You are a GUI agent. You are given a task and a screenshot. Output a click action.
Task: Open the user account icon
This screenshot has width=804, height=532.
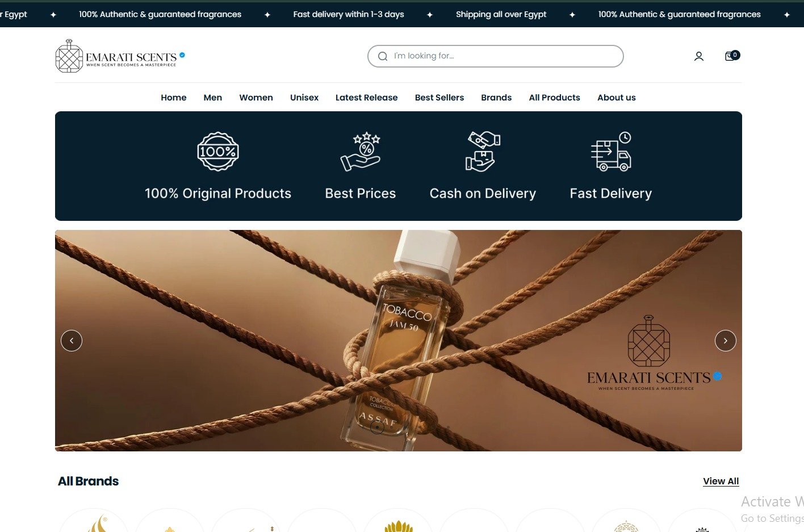[699, 56]
